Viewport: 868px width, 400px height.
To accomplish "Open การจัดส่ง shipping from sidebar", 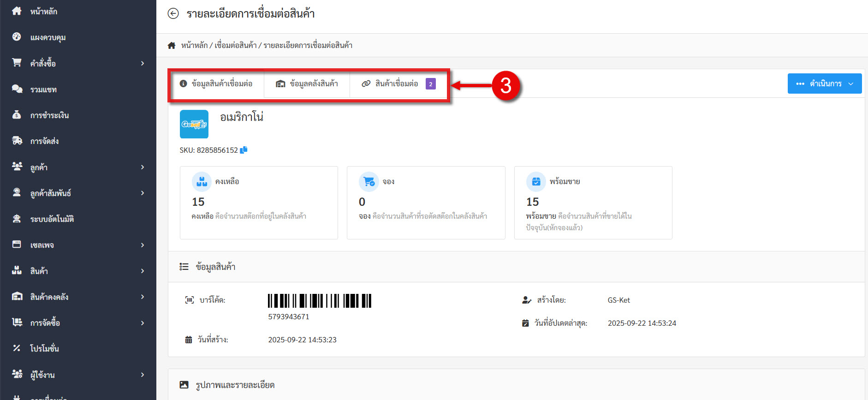I will tap(44, 141).
